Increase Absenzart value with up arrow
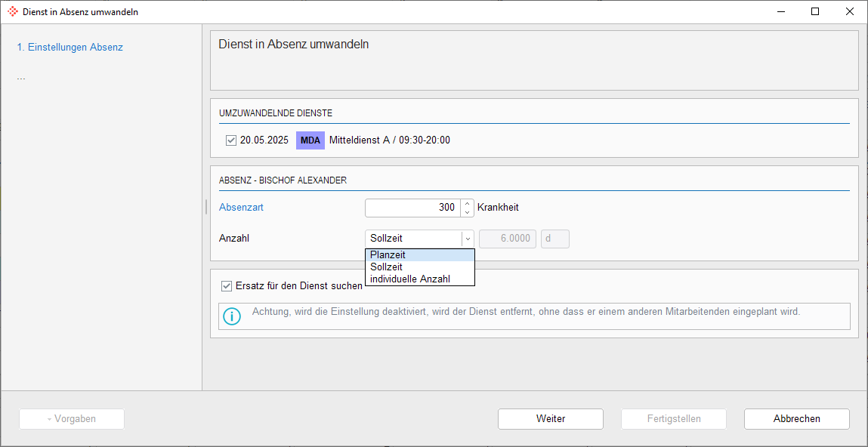The width and height of the screenshot is (868, 447). (468, 203)
